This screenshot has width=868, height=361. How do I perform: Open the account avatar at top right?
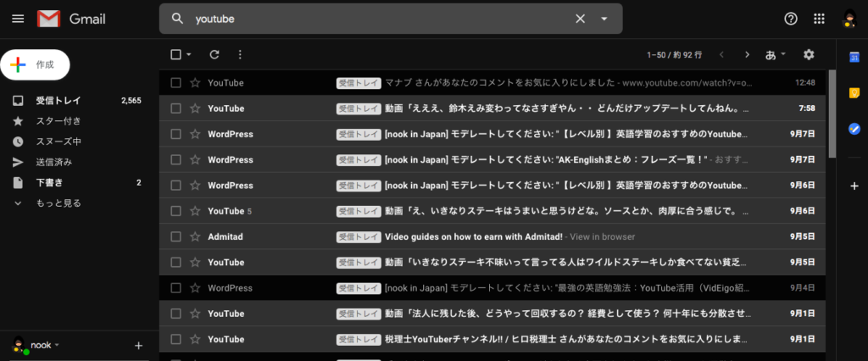pyautogui.click(x=849, y=19)
